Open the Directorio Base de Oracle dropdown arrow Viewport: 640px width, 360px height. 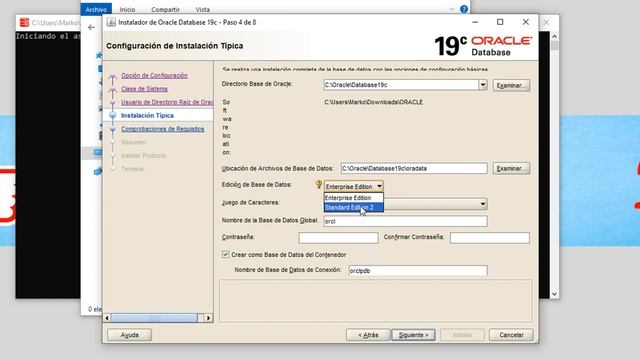pos(483,85)
